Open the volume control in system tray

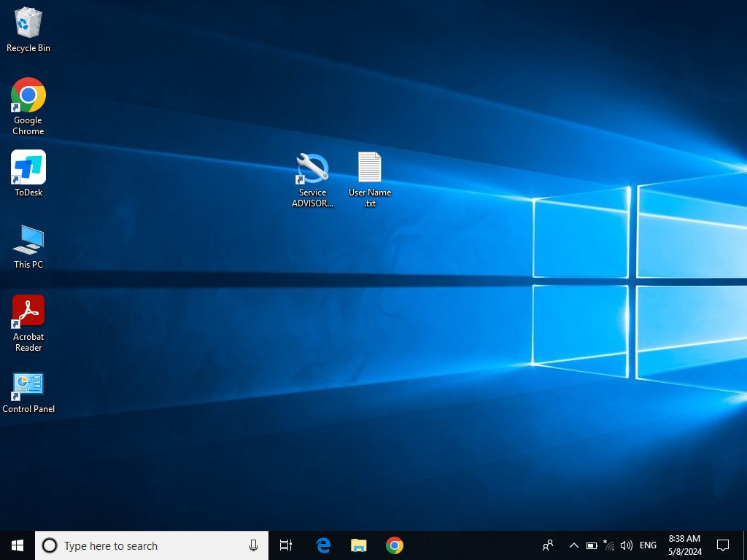point(626,545)
